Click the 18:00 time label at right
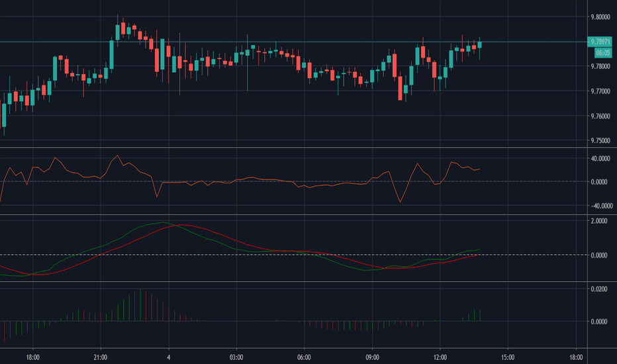This screenshot has height=364, width=617. [576, 357]
